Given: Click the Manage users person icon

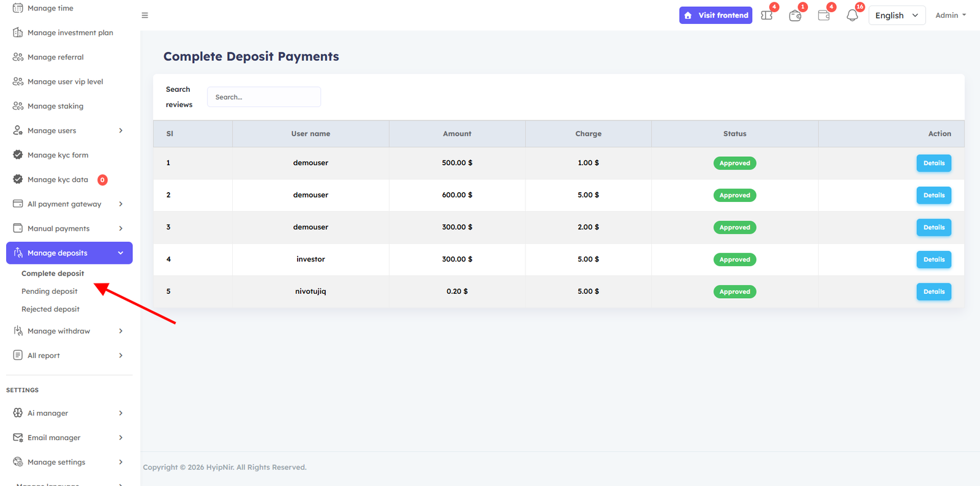Looking at the screenshot, I should click(18, 130).
